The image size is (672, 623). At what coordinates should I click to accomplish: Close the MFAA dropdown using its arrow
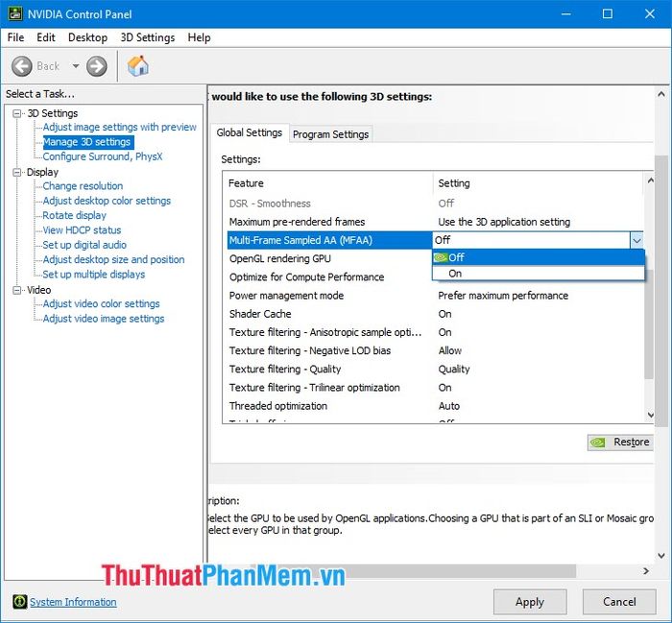(x=636, y=240)
